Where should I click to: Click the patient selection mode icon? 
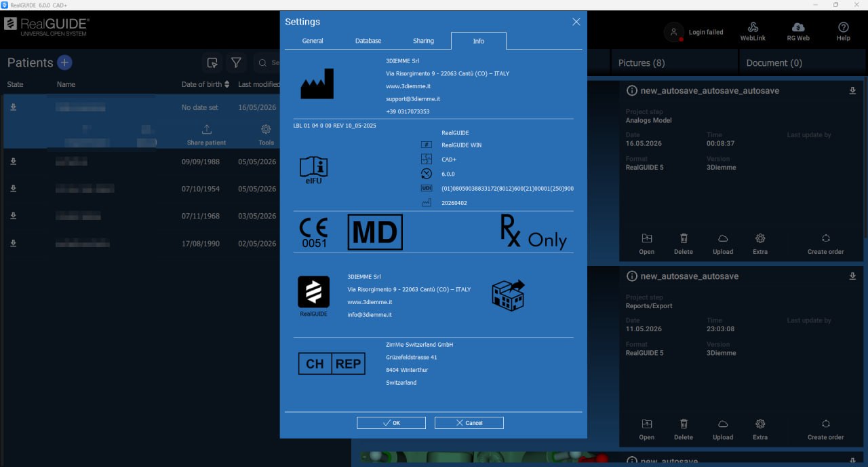point(212,62)
